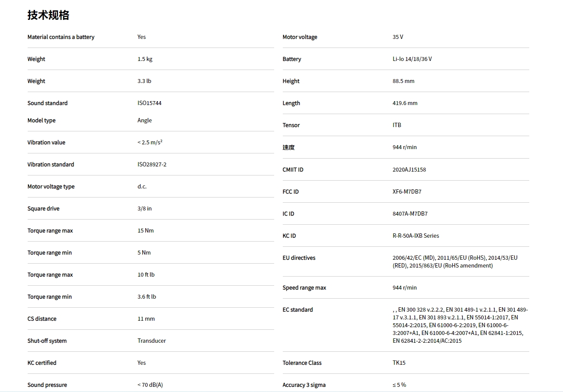Click the CMIIT ID value 2020AJ15158
This screenshot has height=392, width=563.
tap(409, 169)
